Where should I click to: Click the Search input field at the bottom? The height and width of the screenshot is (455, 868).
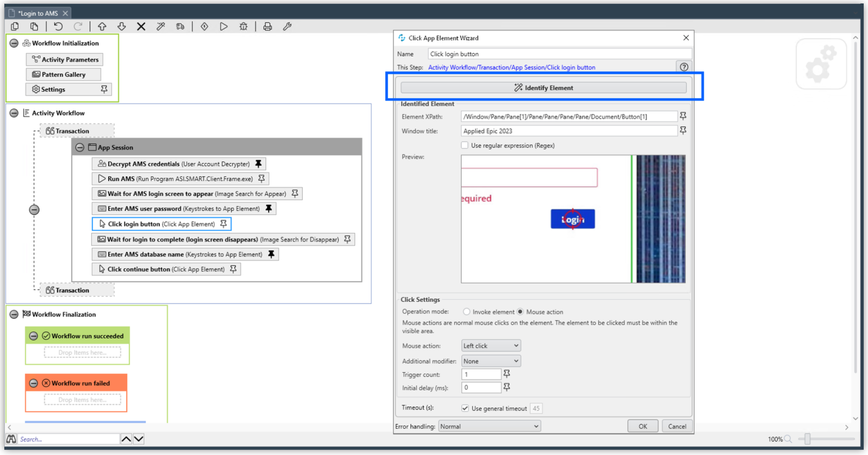click(67, 439)
